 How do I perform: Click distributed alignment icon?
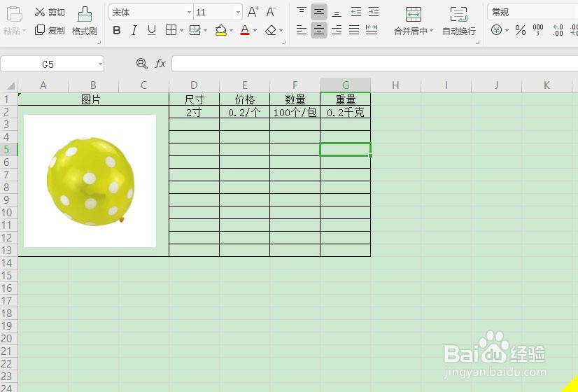tap(372, 30)
